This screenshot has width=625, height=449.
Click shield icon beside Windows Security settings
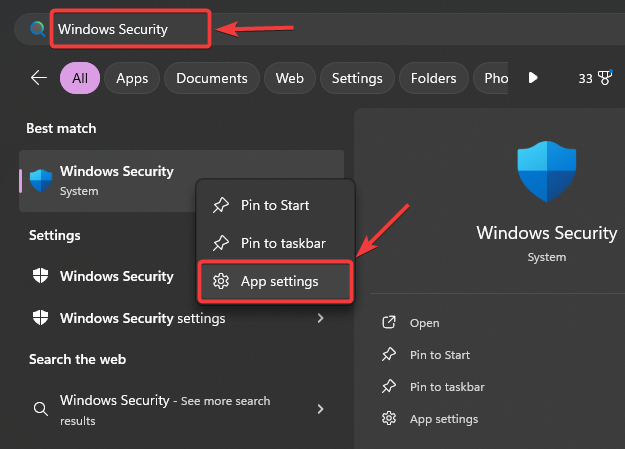pos(41,318)
